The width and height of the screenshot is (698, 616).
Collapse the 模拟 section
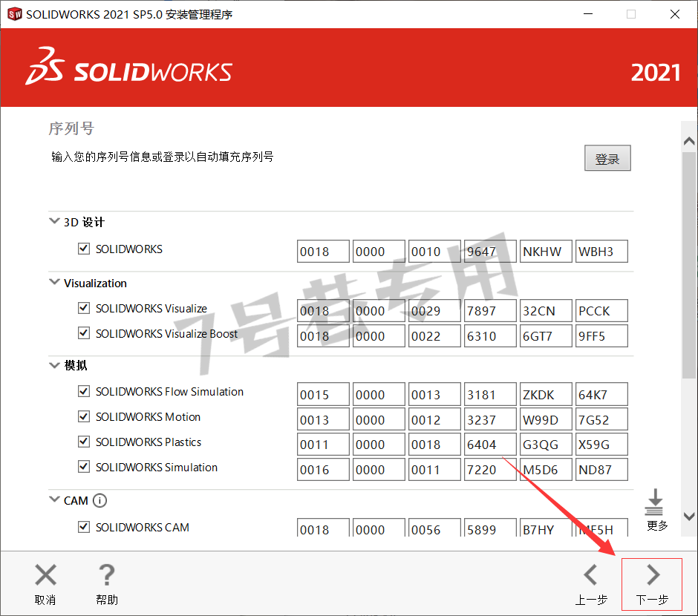(x=54, y=366)
